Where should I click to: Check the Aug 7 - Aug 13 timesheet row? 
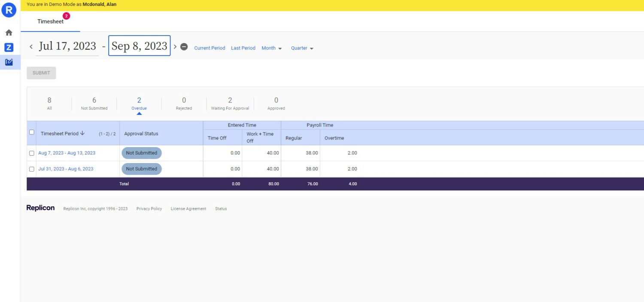click(31, 153)
